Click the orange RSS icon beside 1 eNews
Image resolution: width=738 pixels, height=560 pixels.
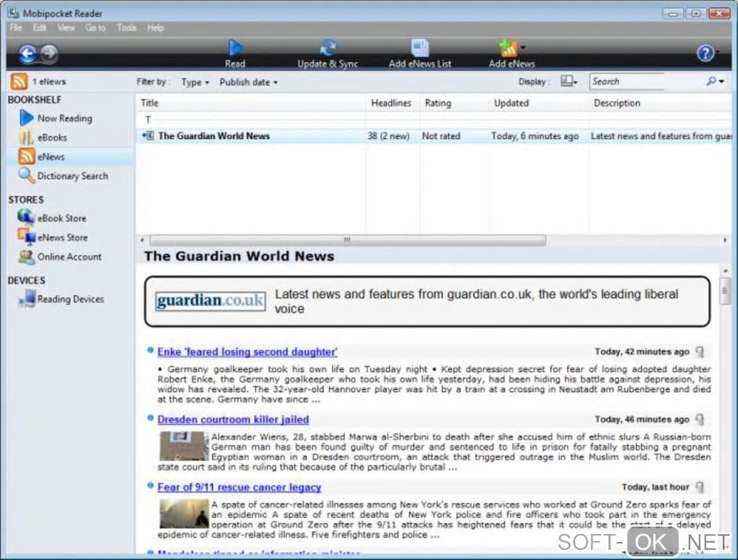pos(19,82)
